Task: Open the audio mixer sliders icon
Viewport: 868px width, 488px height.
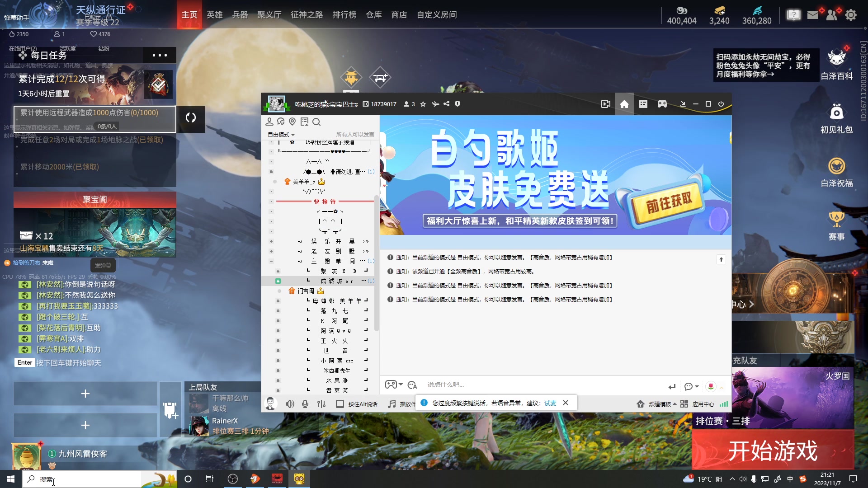Action: point(321,404)
